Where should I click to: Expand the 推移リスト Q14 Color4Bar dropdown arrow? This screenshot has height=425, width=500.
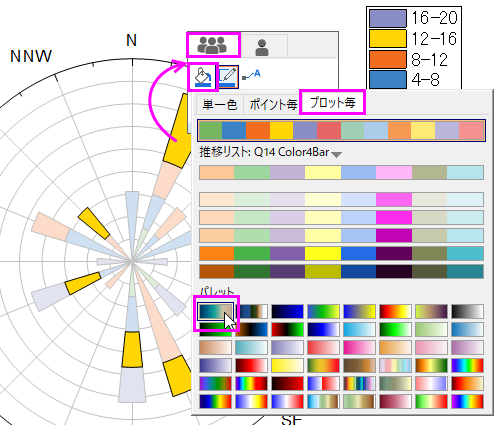pos(337,155)
